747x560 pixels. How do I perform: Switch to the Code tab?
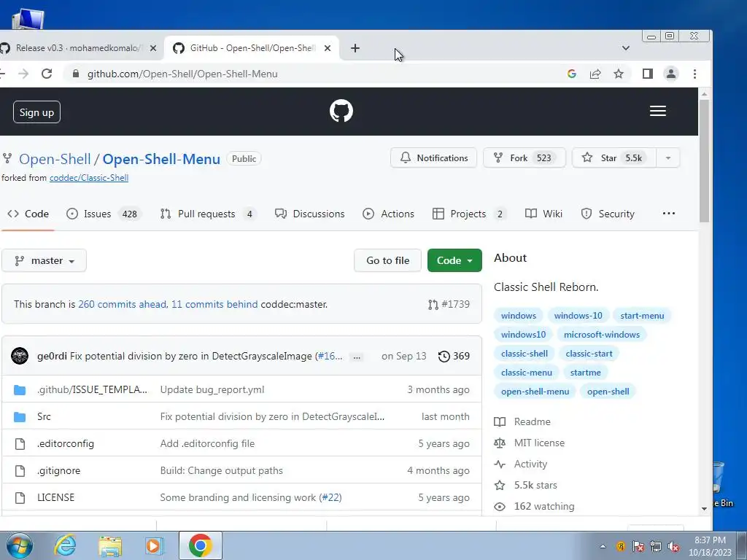28,214
